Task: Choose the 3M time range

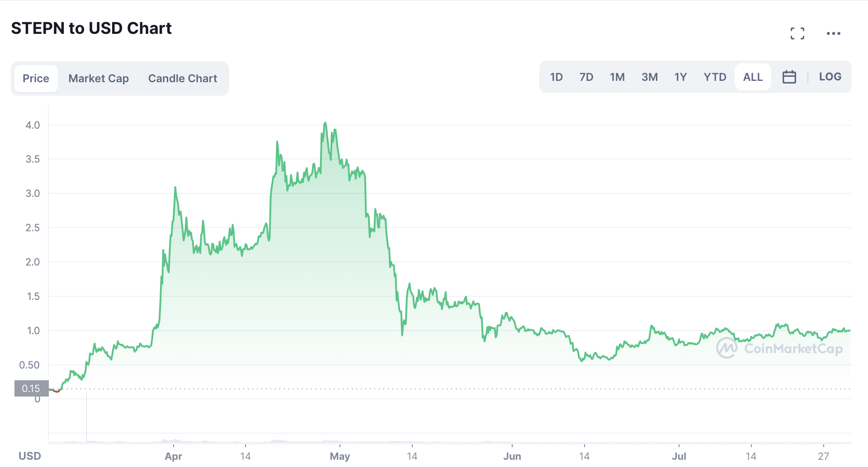Action: pos(649,77)
